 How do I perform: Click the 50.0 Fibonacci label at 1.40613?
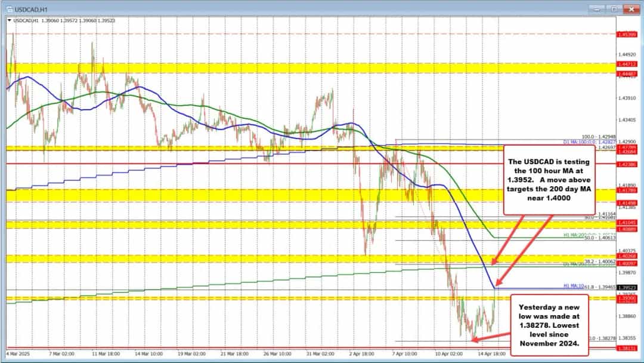click(x=599, y=237)
